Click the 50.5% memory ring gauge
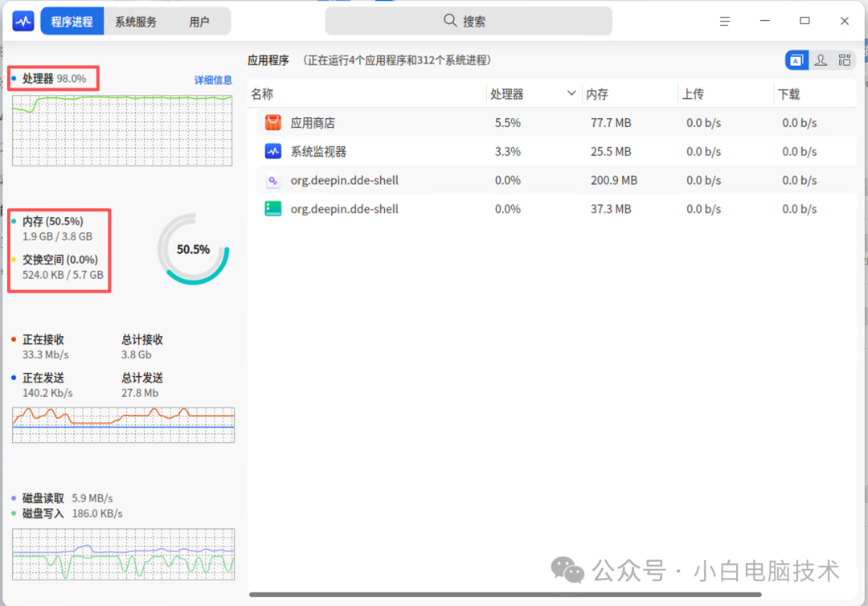 193,249
